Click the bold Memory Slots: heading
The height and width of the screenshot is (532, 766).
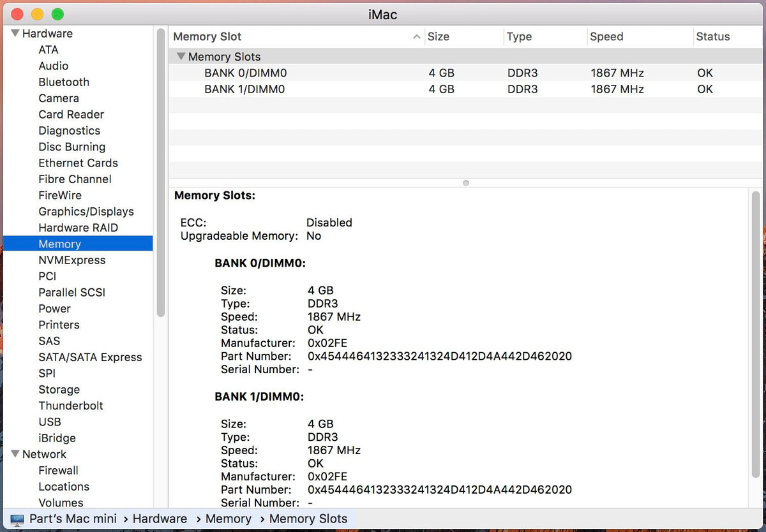[214, 196]
